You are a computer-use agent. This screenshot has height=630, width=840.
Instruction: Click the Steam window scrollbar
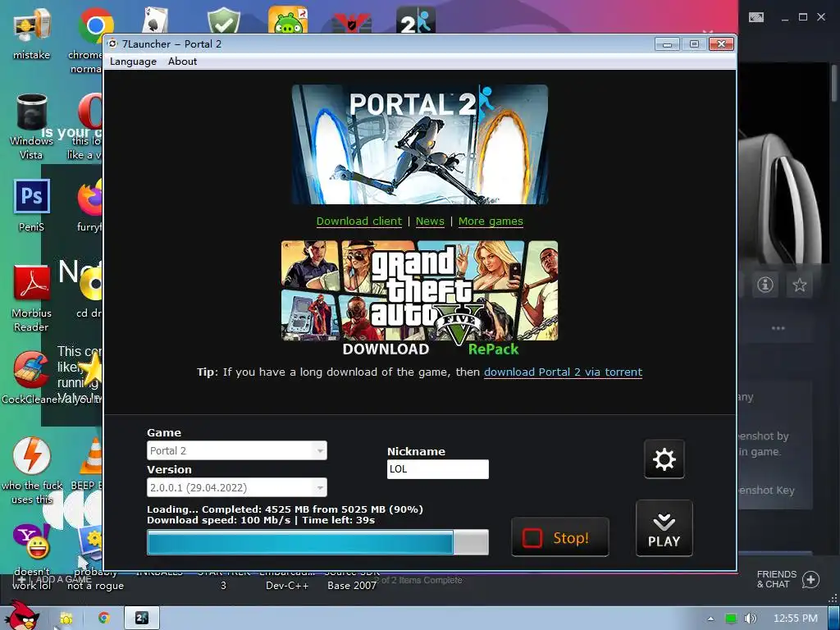click(x=834, y=82)
